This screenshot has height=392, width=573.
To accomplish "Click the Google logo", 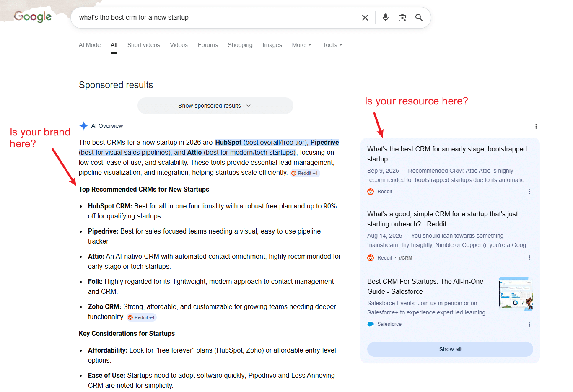I will [x=33, y=17].
